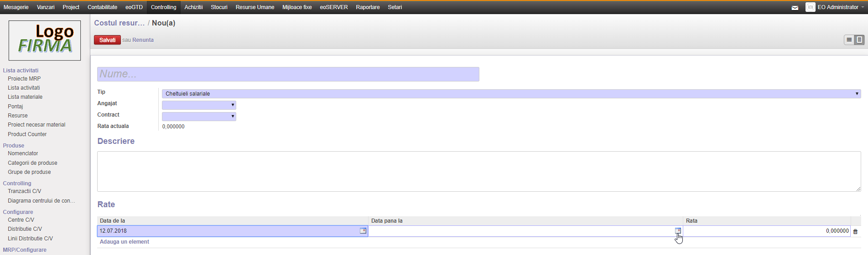Click the Salvati button
Image resolution: width=868 pixels, height=255 pixels.
pyautogui.click(x=107, y=40)
